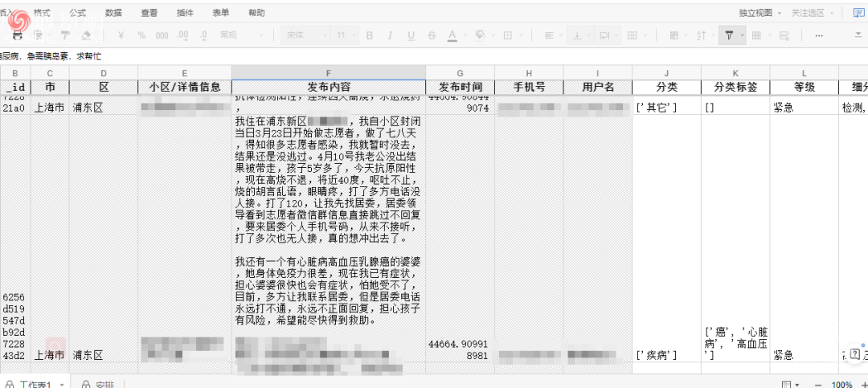
Task: Click the horizontal align icon
Action: coord(549,35)
